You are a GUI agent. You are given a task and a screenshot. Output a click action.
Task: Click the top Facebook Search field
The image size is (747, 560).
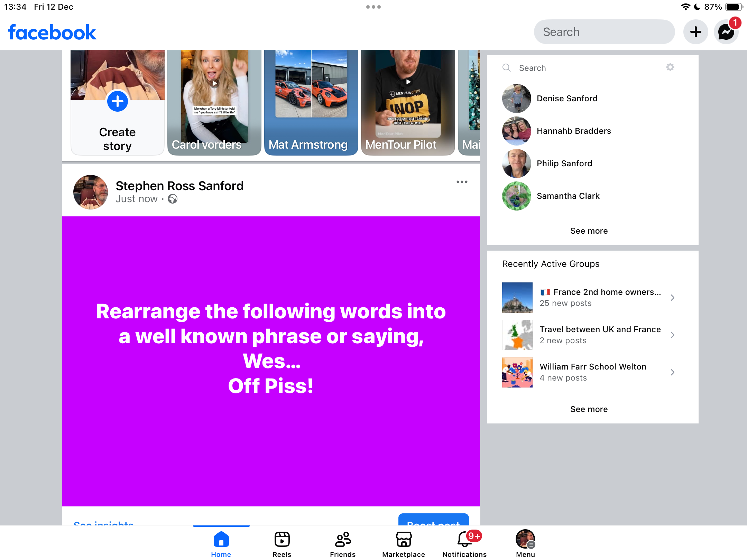pyautogui.click(x=604, y=32)
